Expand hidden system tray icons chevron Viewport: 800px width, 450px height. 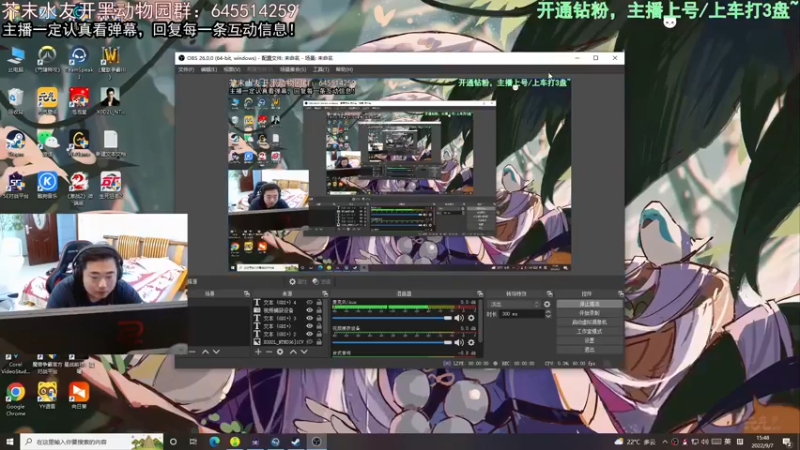[664, 442]
